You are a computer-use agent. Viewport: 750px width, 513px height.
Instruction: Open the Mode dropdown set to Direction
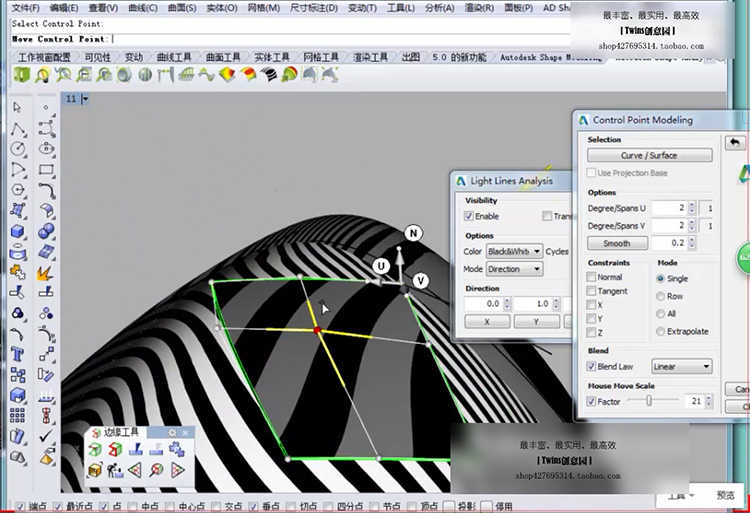[515, 269]
